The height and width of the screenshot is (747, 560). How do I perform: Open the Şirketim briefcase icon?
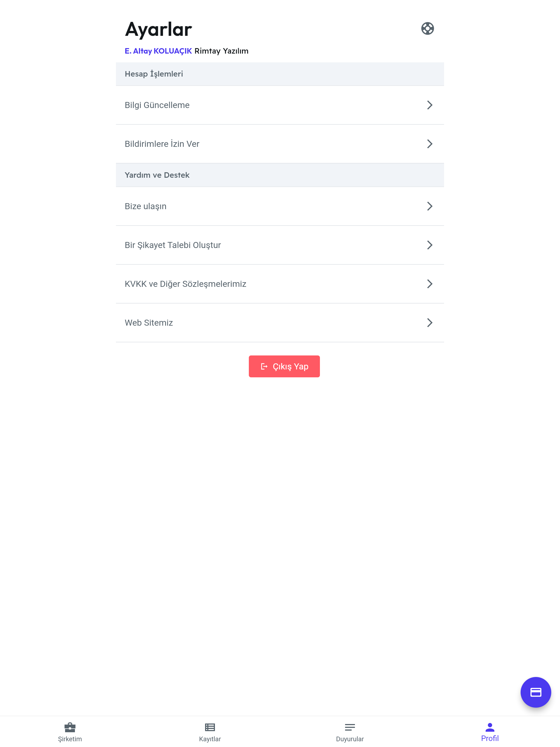pyautogui.click(x=70, y=727)
